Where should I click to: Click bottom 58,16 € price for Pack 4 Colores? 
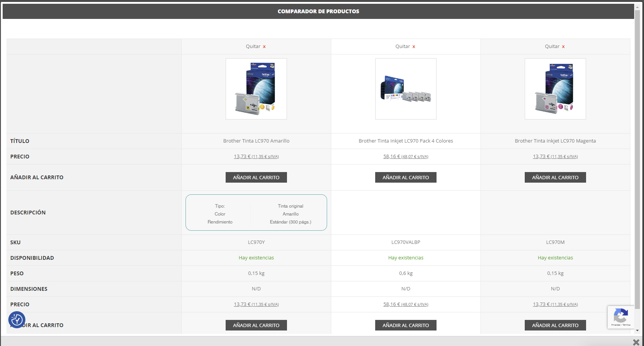click(x=406, y=304)
